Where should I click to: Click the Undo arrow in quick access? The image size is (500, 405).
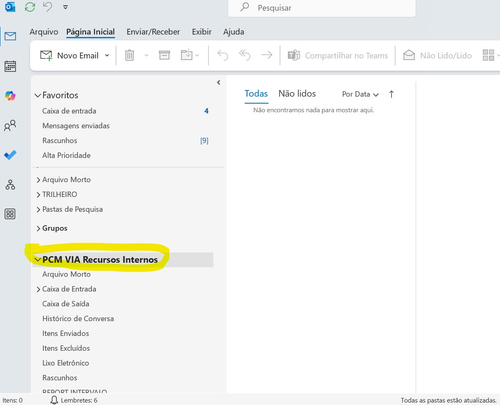(x=48, y=6)
